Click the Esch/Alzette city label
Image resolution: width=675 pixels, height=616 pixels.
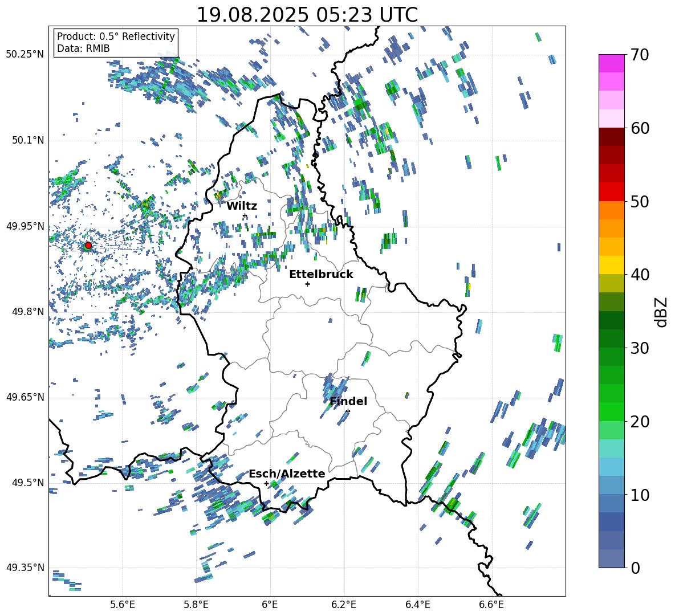[x=287, y=474]
